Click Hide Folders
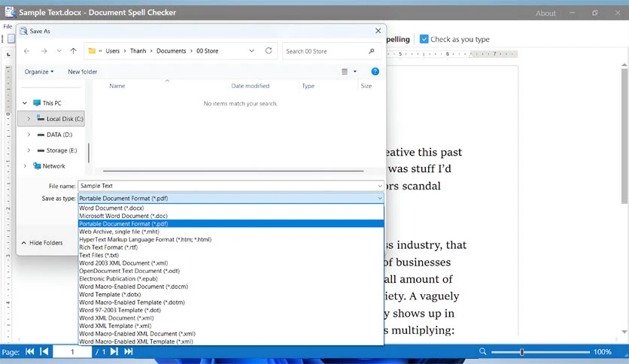629x364 pixels. 42,243
